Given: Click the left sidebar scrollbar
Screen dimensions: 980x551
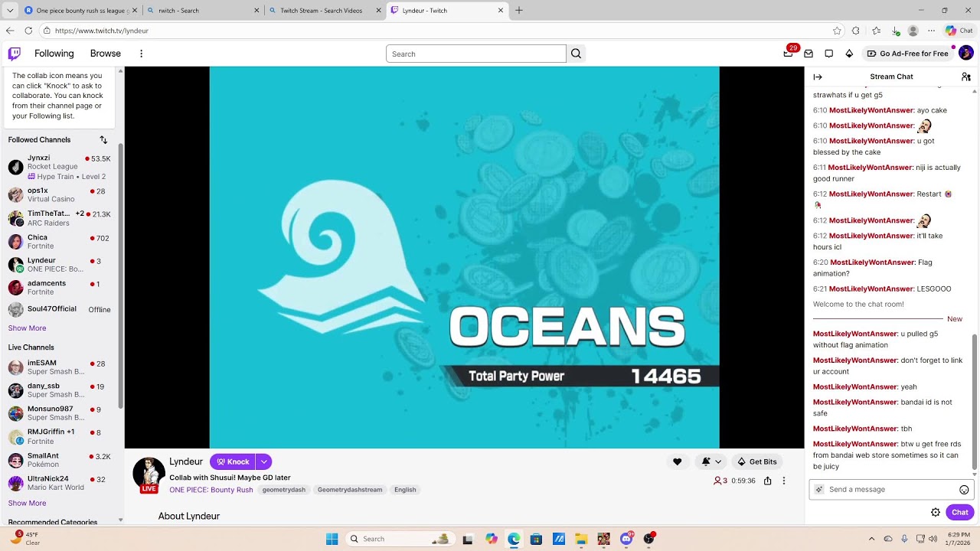Looking at the screenshot, I should pos(120,275).
